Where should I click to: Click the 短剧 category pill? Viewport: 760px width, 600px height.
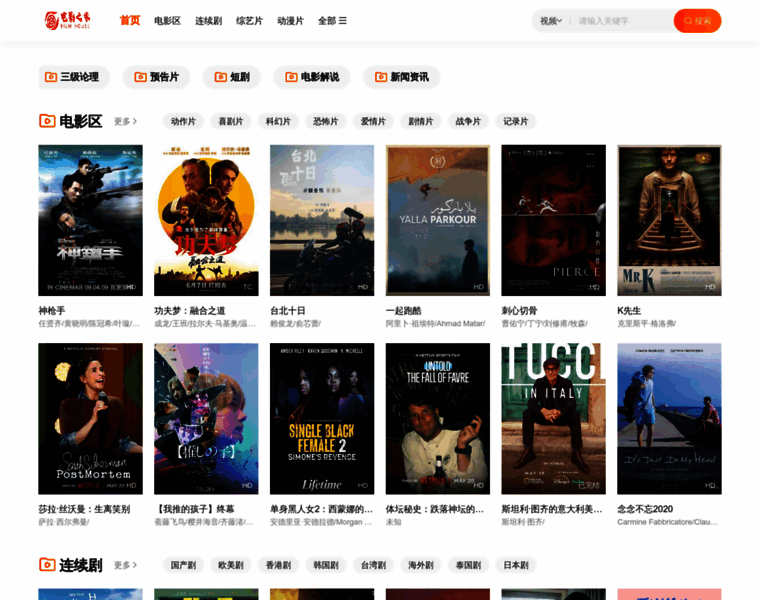coord(232,77)
